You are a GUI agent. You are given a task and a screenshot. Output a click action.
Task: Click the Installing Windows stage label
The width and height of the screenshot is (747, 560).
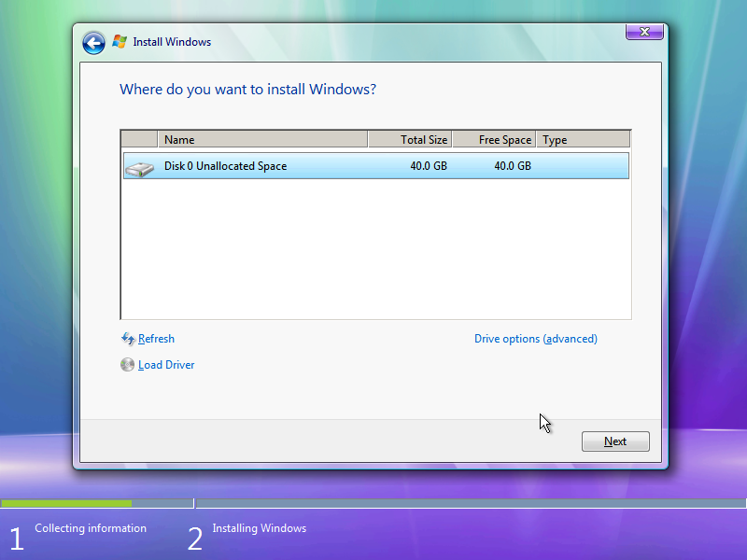click(259, 528)
